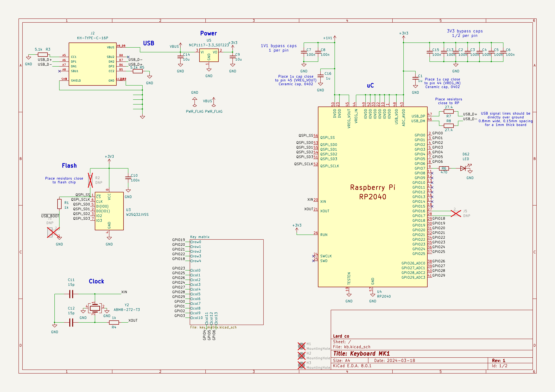The image size is (555, 392).
Task: Click 'Id: 1/2' in title block
Action: pyautogui.click(x=499, y=366)
